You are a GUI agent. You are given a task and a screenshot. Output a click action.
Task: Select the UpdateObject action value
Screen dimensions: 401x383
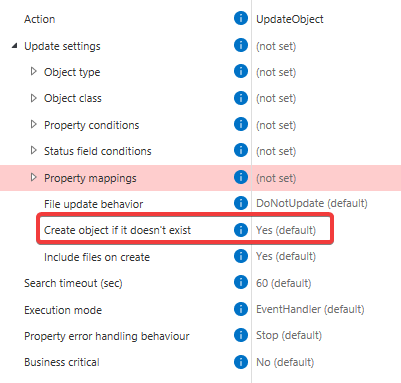[x=290, y=19]
